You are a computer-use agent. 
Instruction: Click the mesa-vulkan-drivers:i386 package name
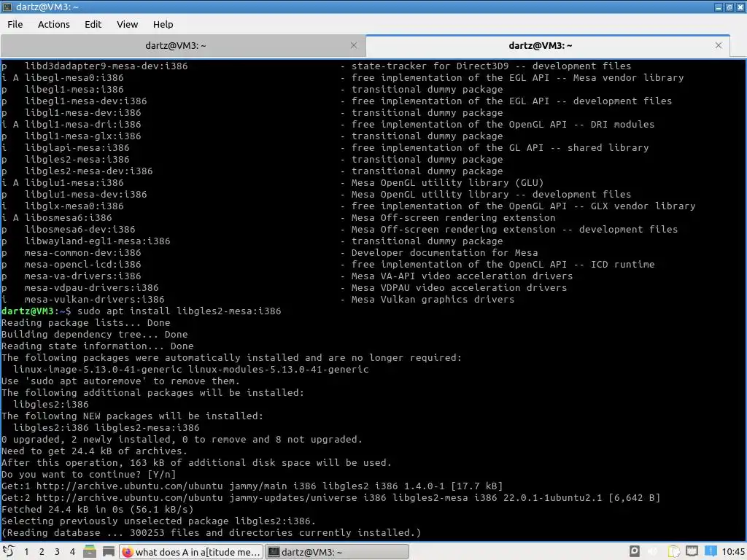(x=94, y=300)
